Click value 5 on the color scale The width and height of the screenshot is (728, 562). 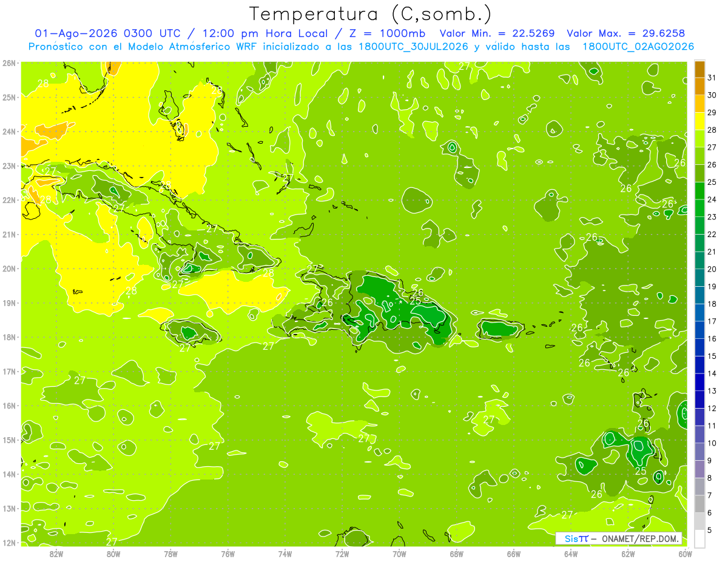coord(710,530)
